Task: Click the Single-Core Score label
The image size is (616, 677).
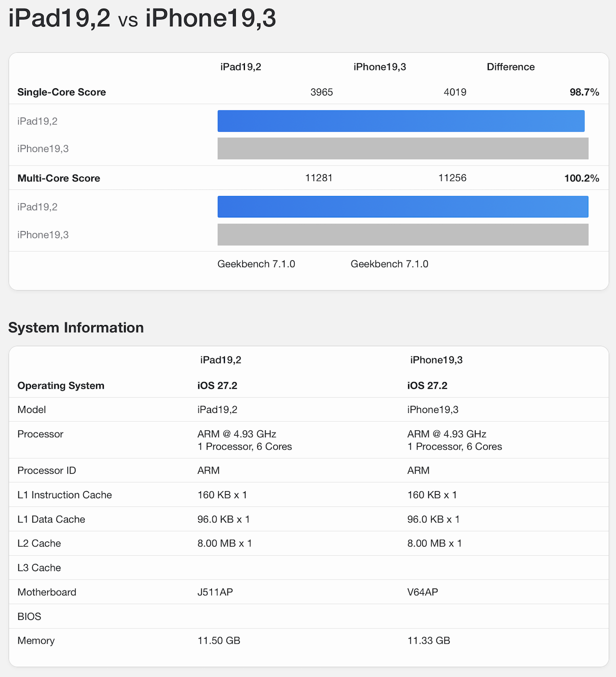Action: [62, 92]
